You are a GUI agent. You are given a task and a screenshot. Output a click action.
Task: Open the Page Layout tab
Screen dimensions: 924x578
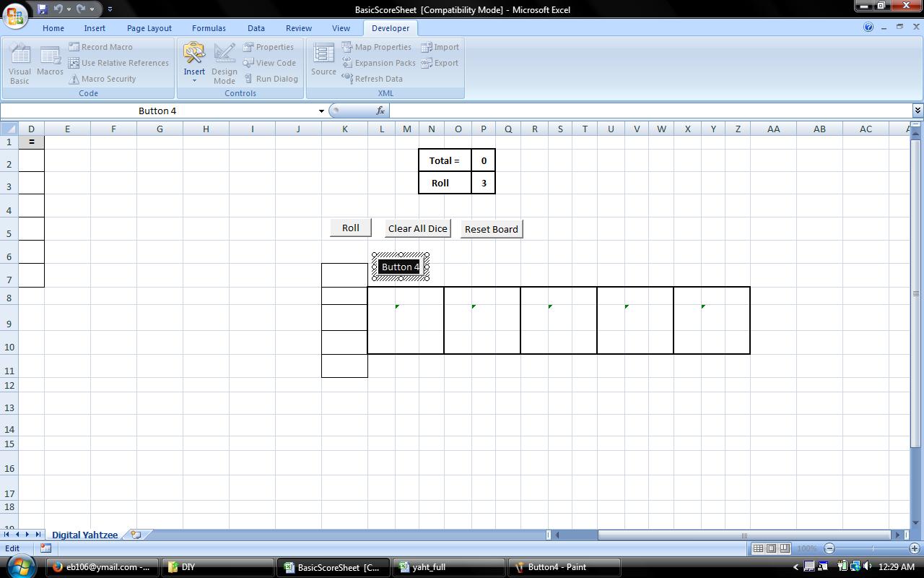pyautogui.click(x=149, y=28)
